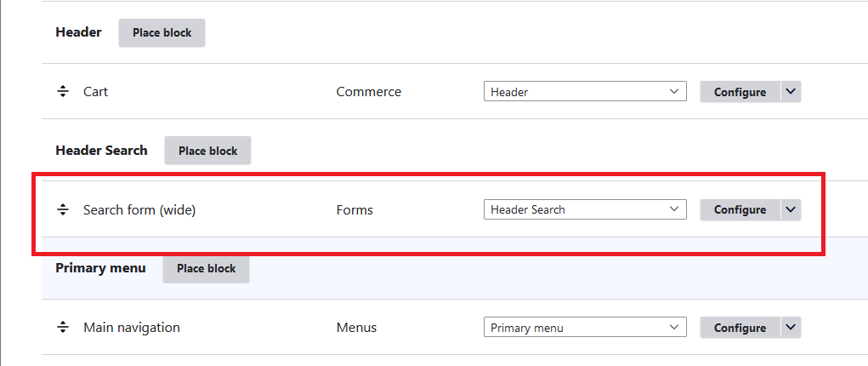Viewport: 868px width, 366px height.
Task: Click the Commerce category label
Action: (368, 91)
